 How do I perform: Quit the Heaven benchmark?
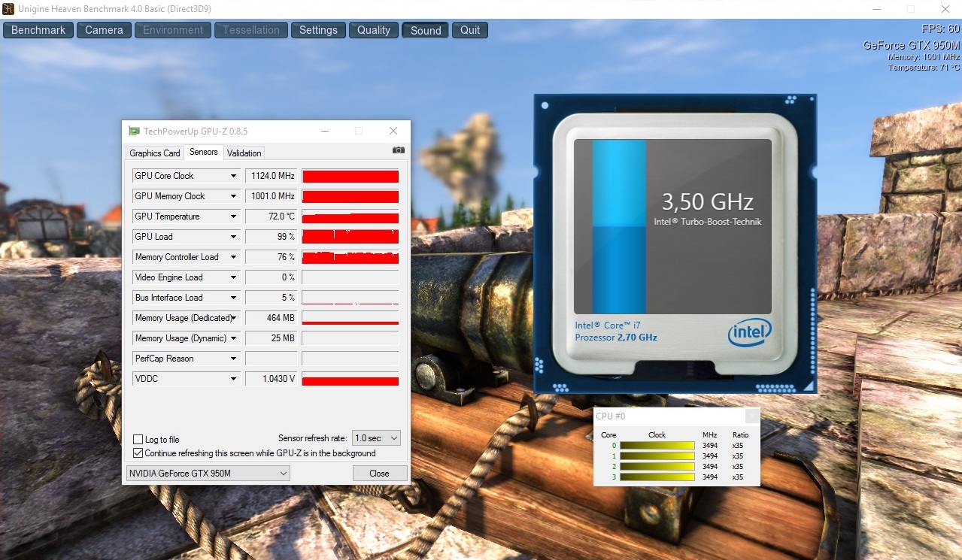[470, 30]
